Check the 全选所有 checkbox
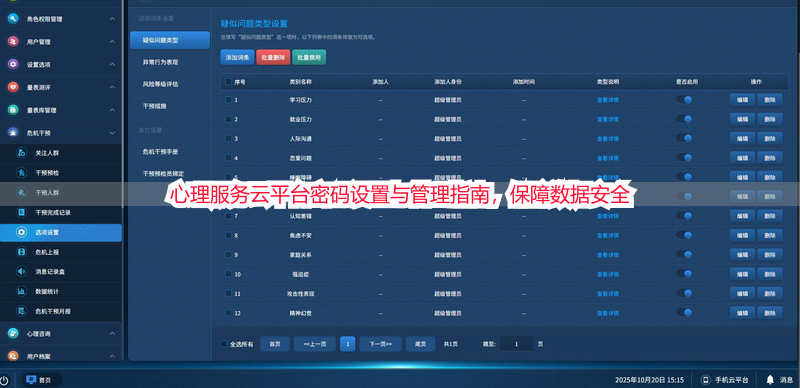This screenshot has height=388, width=800. click(223, 344)
